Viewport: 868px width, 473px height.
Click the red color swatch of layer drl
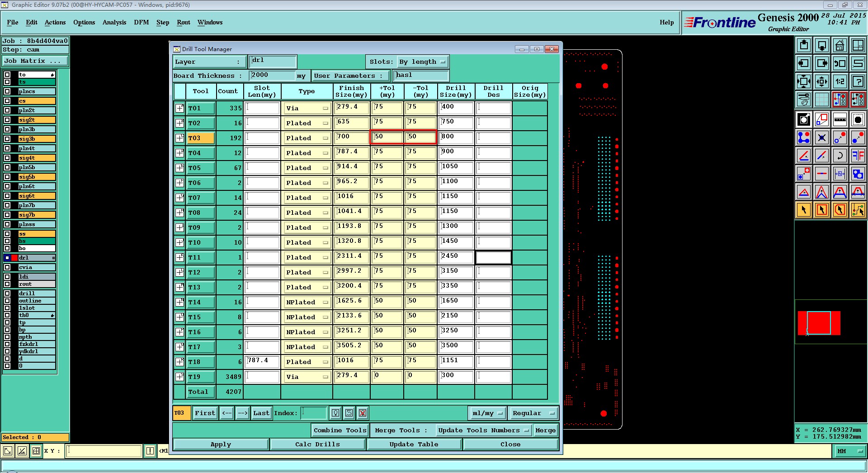coord(14,258)
